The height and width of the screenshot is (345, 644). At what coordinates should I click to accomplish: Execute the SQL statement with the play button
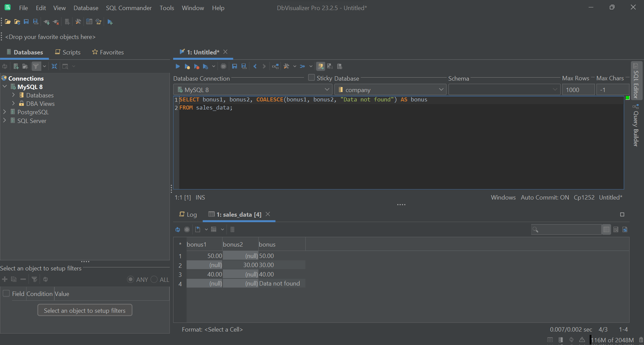178,66
